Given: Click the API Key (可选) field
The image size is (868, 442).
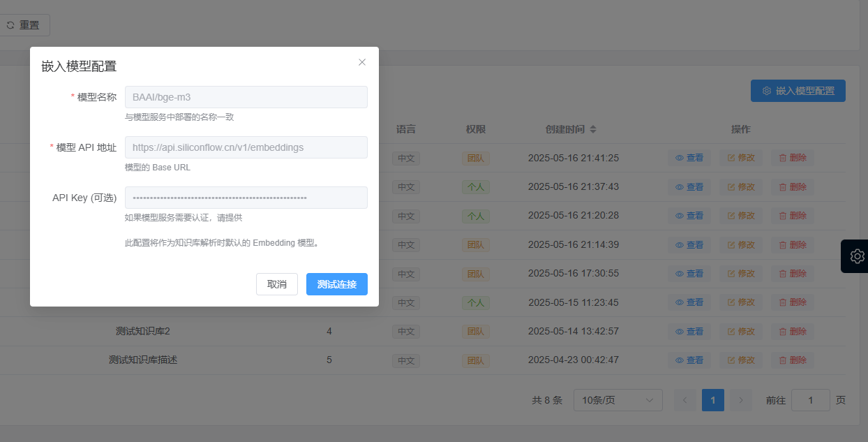Looking at the screenshot, I should (x=246, y=198).
